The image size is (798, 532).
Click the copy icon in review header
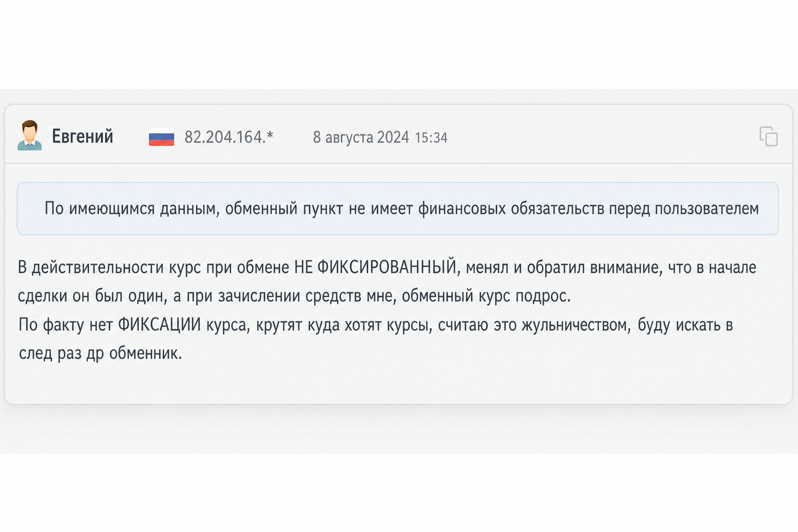point(768,136)
